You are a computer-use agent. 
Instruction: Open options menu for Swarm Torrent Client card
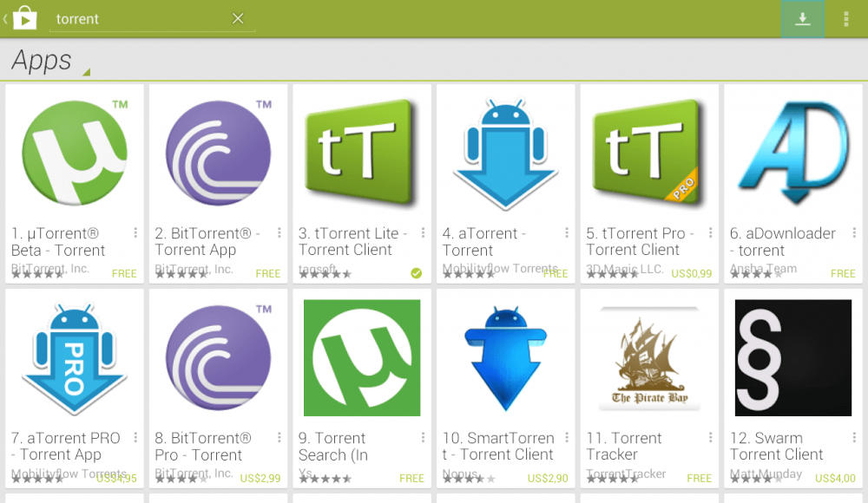[x=854, y=438]
